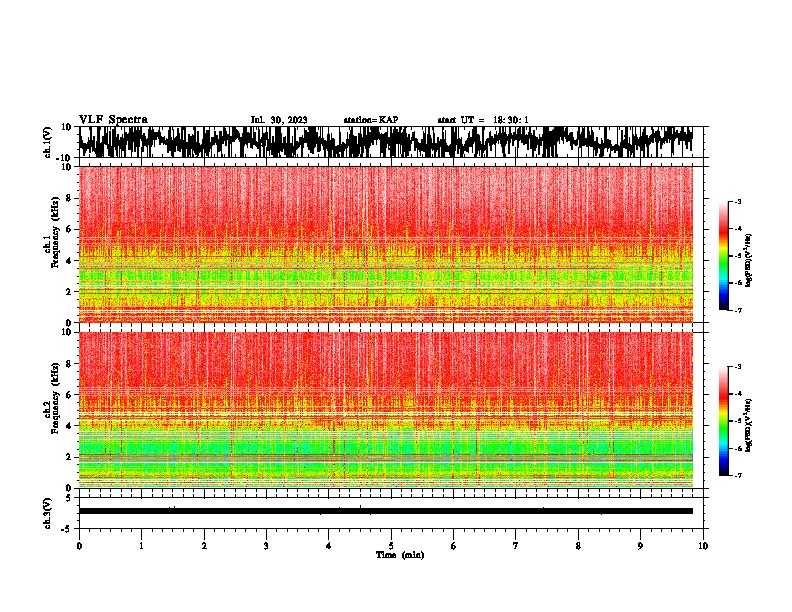Viewport: 792px width, 612px height.
Task: Click time axis tick label "3"
Action: coord(266,546)
